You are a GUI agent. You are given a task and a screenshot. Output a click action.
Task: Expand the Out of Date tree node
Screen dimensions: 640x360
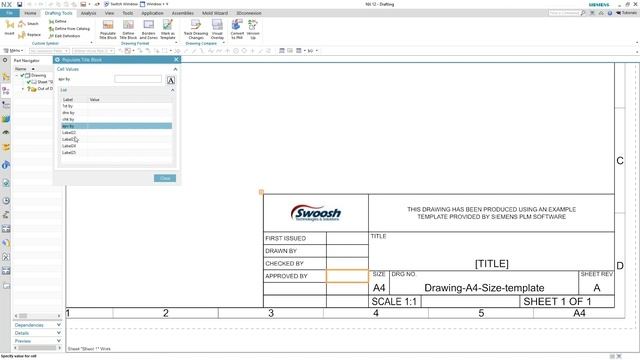[x=23, y=89]
